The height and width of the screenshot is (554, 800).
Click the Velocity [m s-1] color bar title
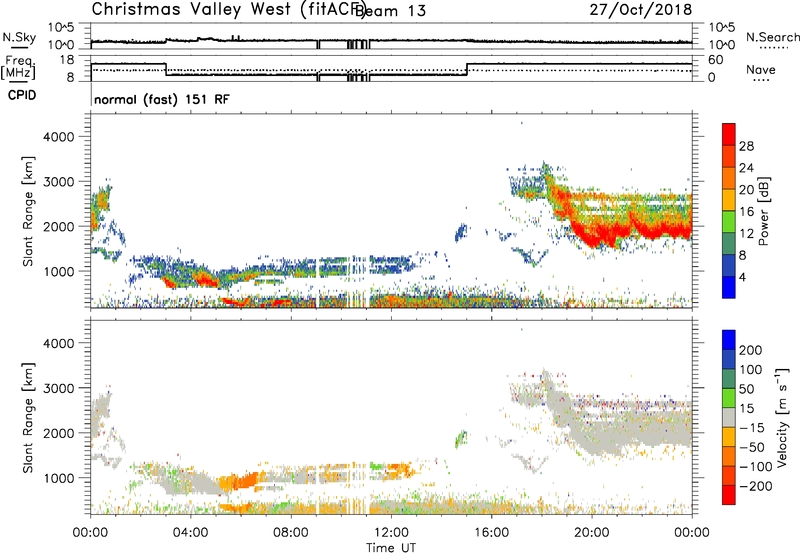point(782,417)
